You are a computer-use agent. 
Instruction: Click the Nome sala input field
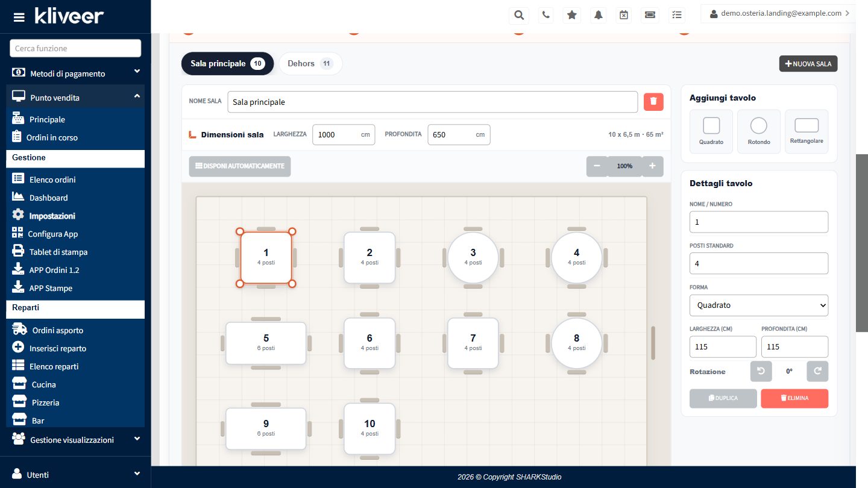coord(432,102)
